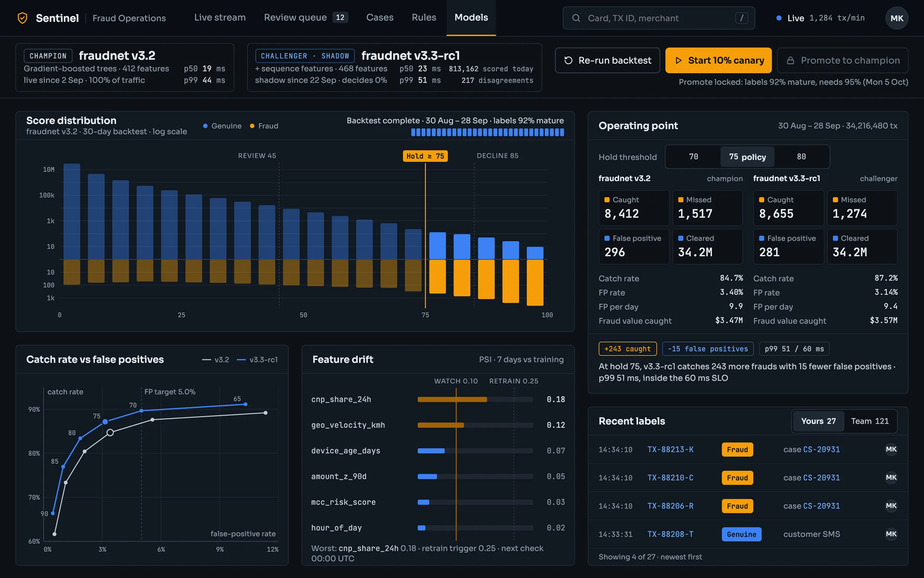Open the Live stream tab
Viewport: 924px width, 578px height.
220,18
